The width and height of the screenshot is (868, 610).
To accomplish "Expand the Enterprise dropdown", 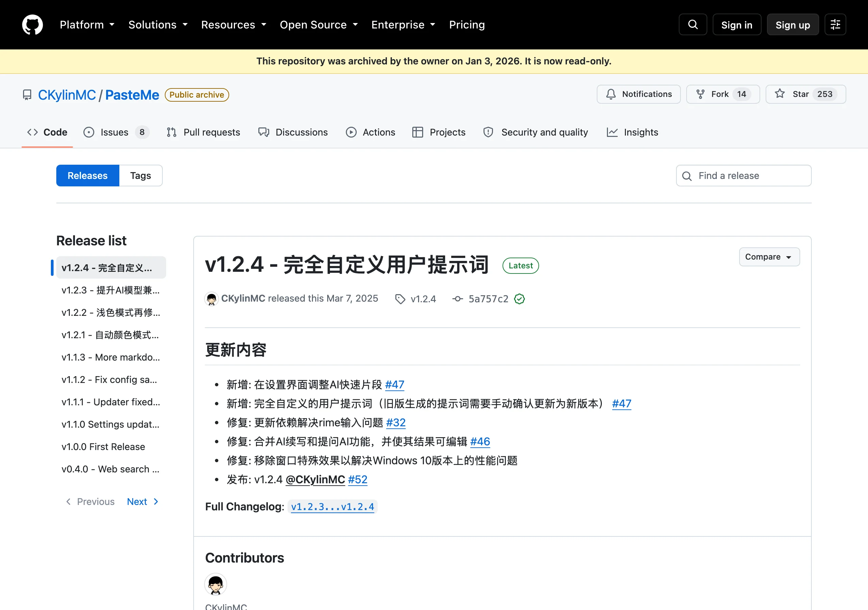I will [x=403, y=24].
